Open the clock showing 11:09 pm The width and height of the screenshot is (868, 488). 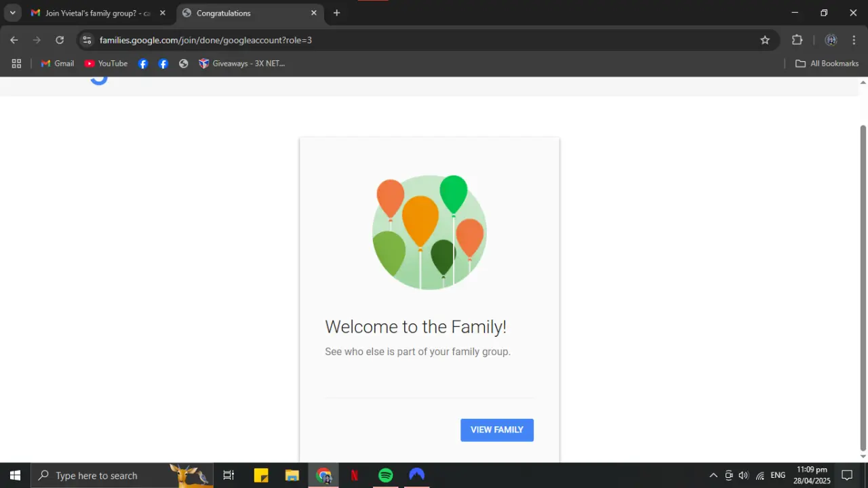(812, 475)
